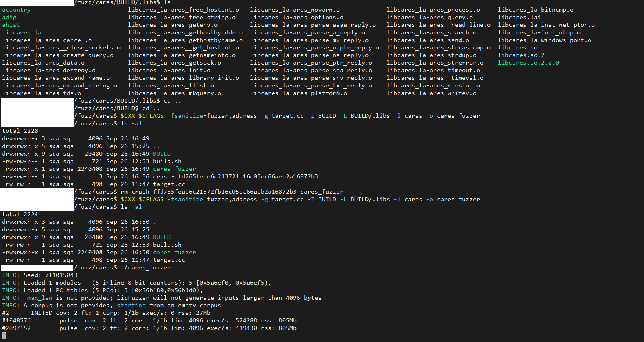Select the adig executable name

(x=9, y=17)
